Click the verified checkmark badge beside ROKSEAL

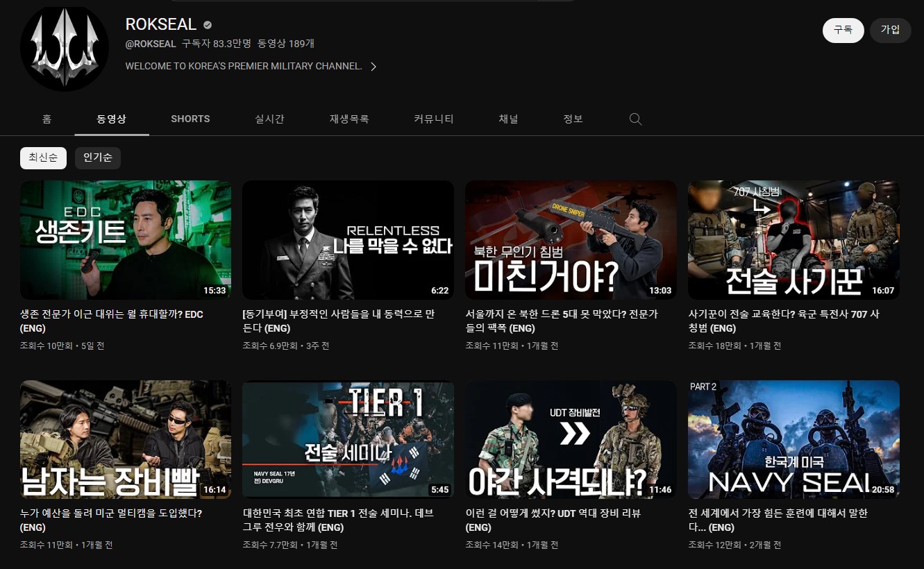click(x=206, y=24)
